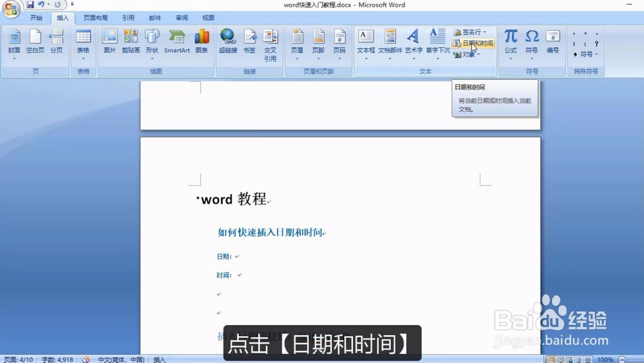
Task: Insert a SmartArt graphic
Action: [177, 41]
